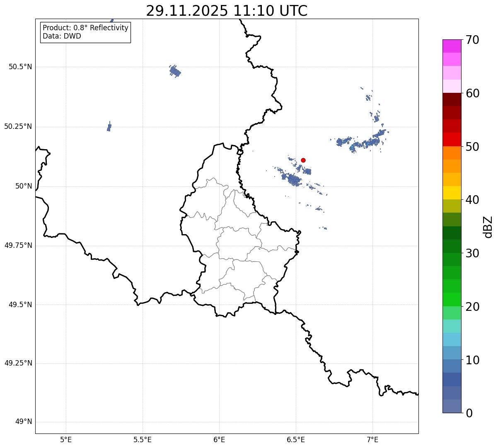The image size is (498, 448).
Task: Click the 49°N latitude axis label
Action: pos(23,422)
